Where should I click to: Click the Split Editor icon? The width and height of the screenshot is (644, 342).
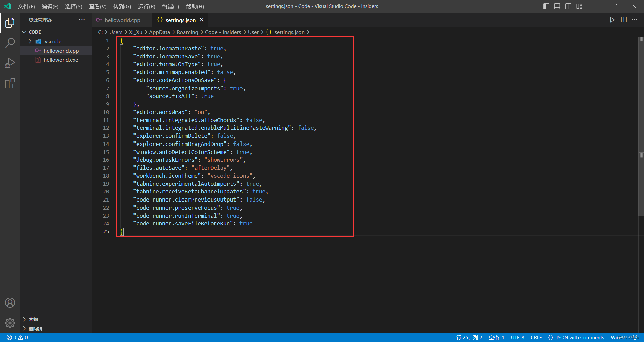click(624, 20)
